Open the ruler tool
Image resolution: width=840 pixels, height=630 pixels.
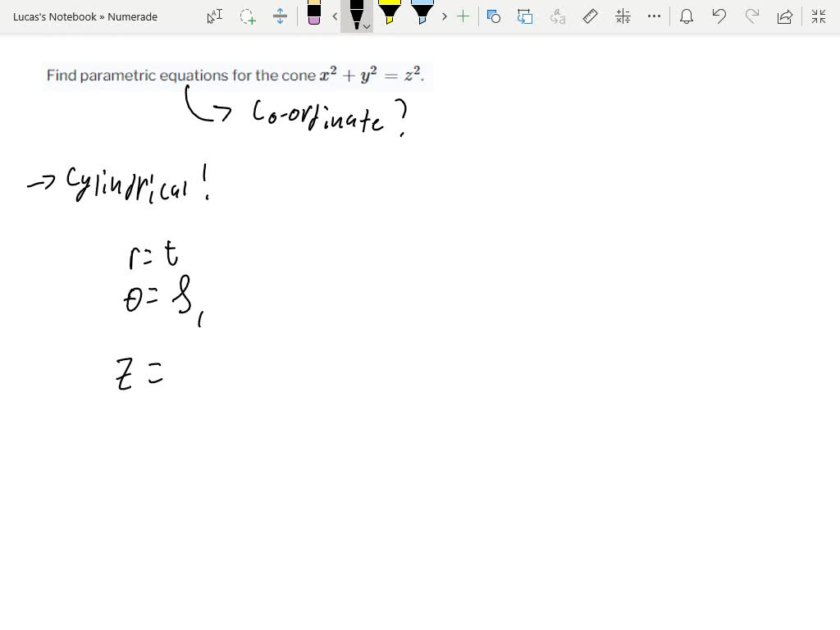point(590,16)
